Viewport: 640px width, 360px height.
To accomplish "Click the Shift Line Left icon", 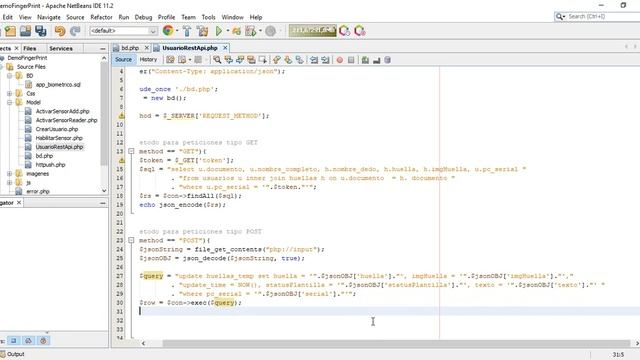I will pyautogui.click(x=314, y=60).
